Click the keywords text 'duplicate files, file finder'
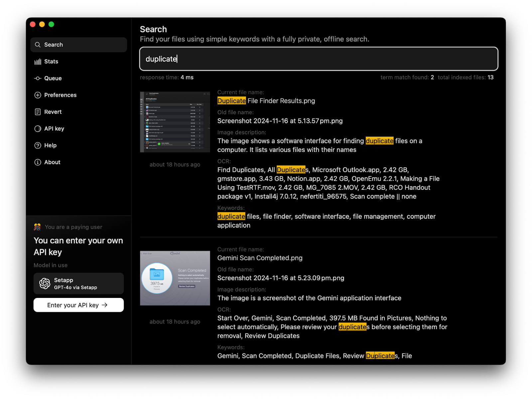 (327, 221)
